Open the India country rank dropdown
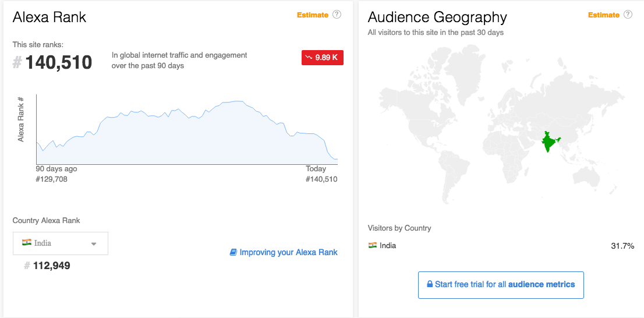The image size is (644, 318). click(61, 243)
